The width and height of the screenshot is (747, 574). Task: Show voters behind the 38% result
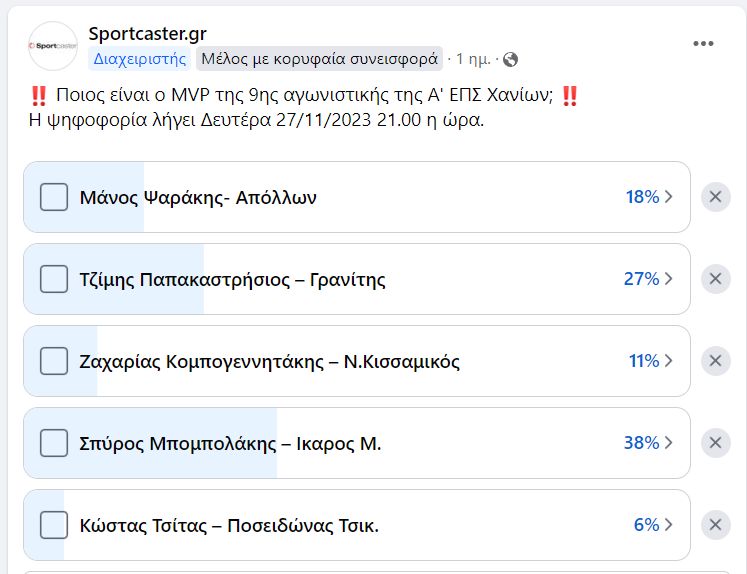click(x=648, y=442)
